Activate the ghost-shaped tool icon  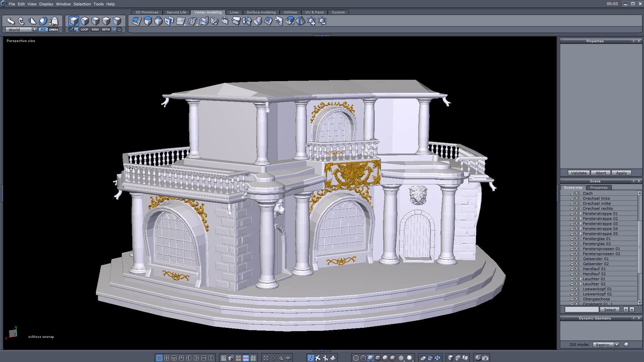54,21
